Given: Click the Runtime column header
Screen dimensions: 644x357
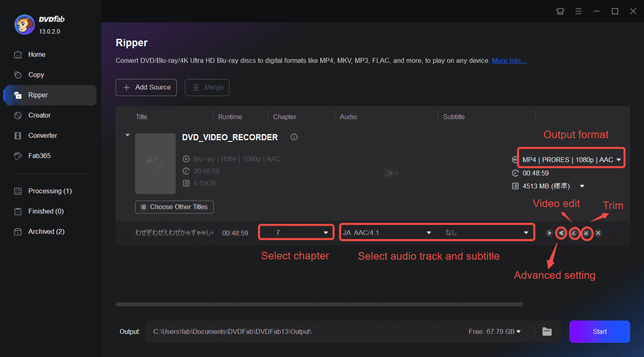Looking at the screenshot, I should (230, 117).
